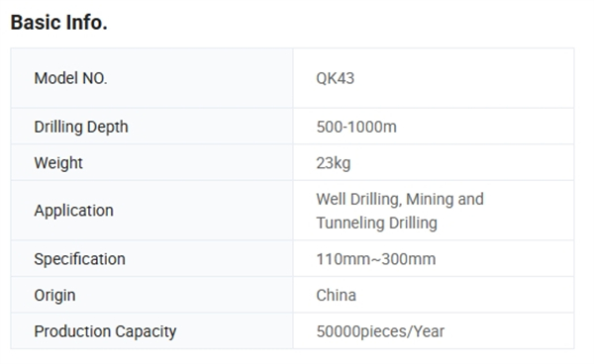
Task: Click the 23kg weight value
Action: (x=334, y=163)
